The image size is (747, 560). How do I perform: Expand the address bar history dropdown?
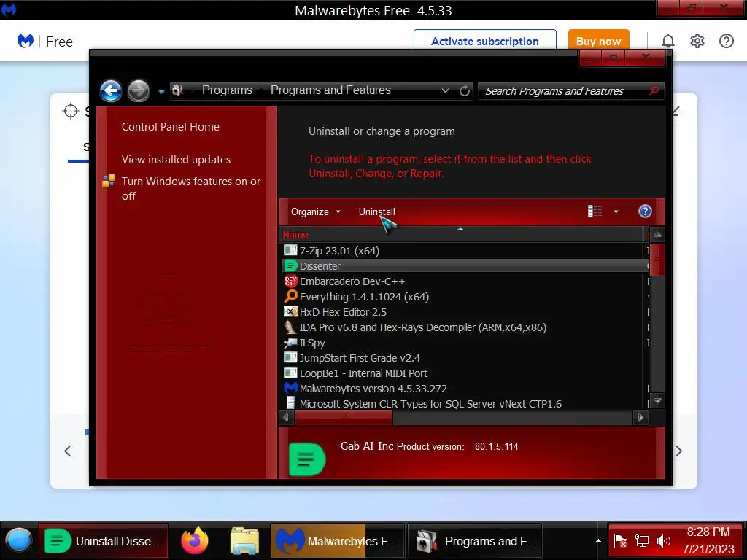pos(445,90)
